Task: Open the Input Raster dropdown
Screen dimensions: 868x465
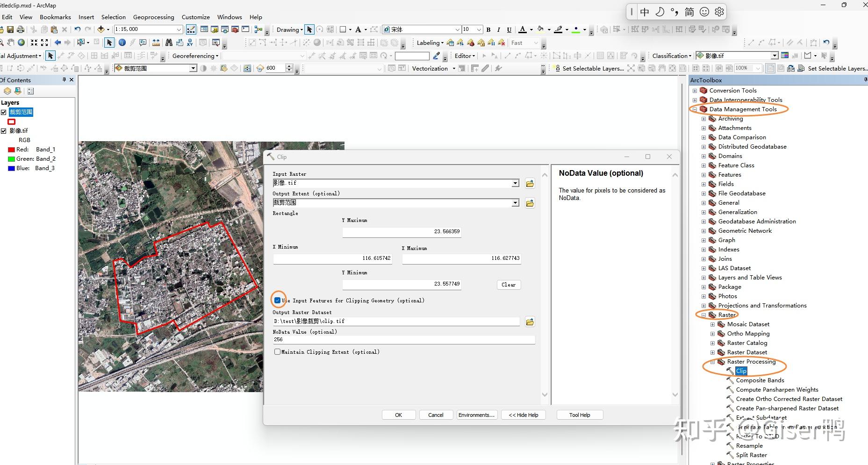Action: point(515,183)
